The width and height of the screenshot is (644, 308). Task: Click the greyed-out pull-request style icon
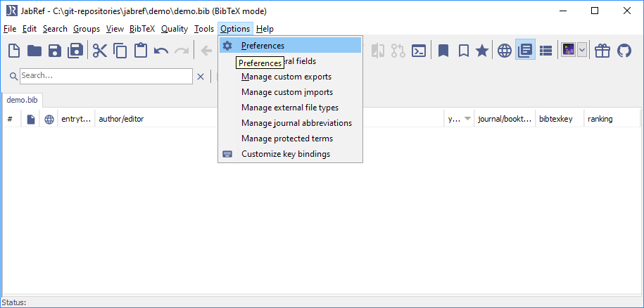click(x=398, y=51)
